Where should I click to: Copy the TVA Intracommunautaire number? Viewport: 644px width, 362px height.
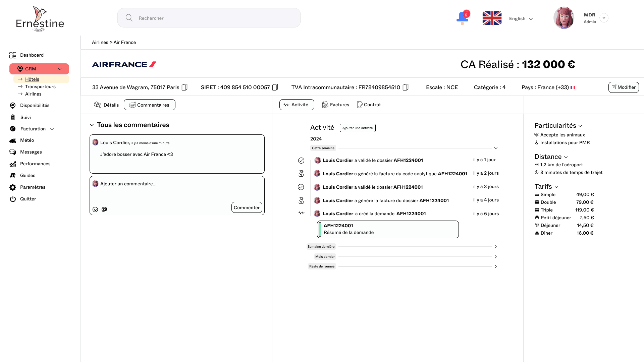405,87
